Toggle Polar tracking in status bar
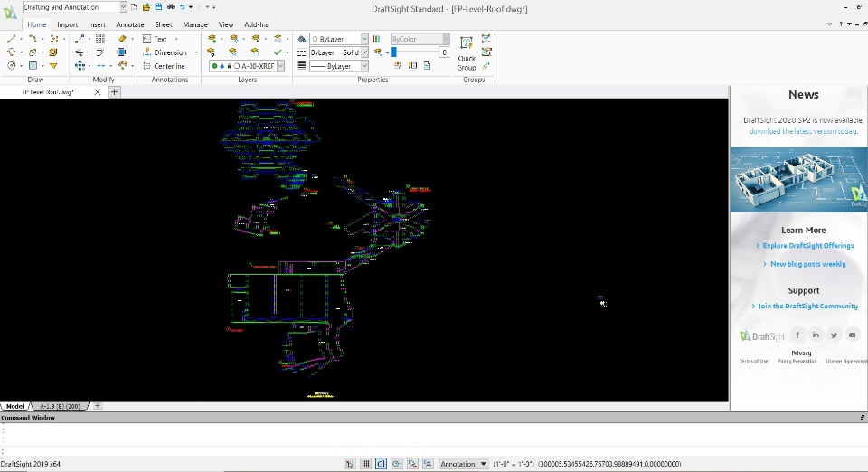This screenshot has width=868, height=472. click(397, 464)
